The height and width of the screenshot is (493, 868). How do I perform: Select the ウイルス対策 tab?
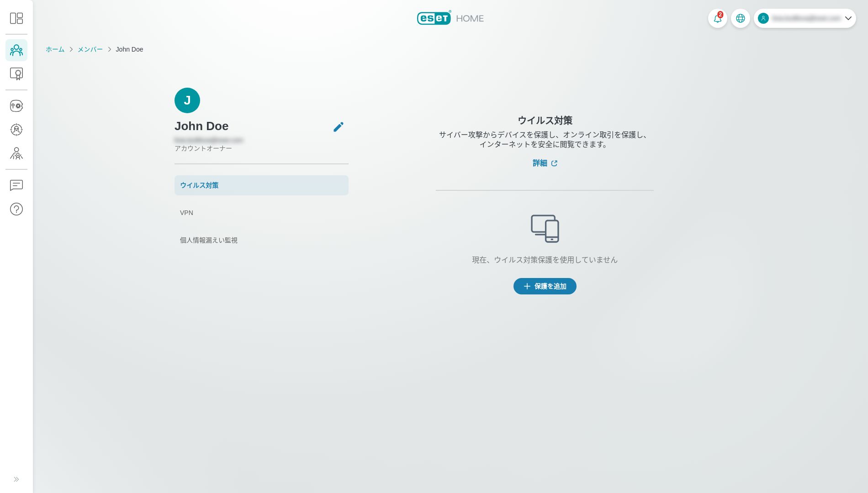[261, 185]
